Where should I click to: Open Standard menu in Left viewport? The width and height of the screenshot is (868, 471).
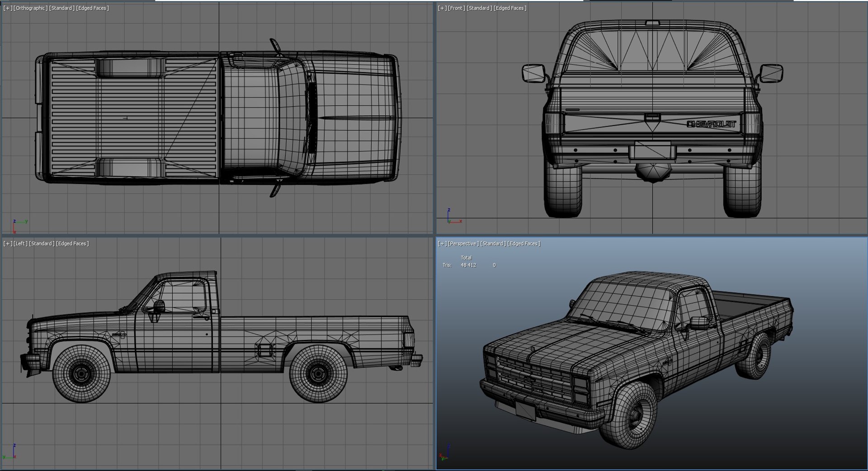[42, 244]
